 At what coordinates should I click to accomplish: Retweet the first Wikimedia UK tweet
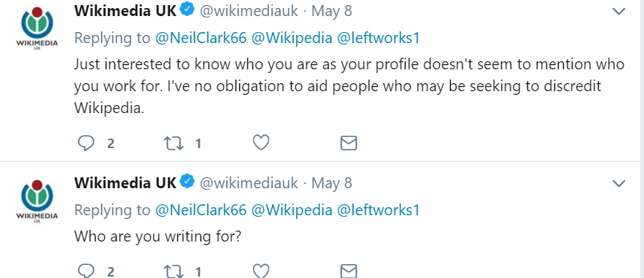pyautogui.click(x=174, y=143)
